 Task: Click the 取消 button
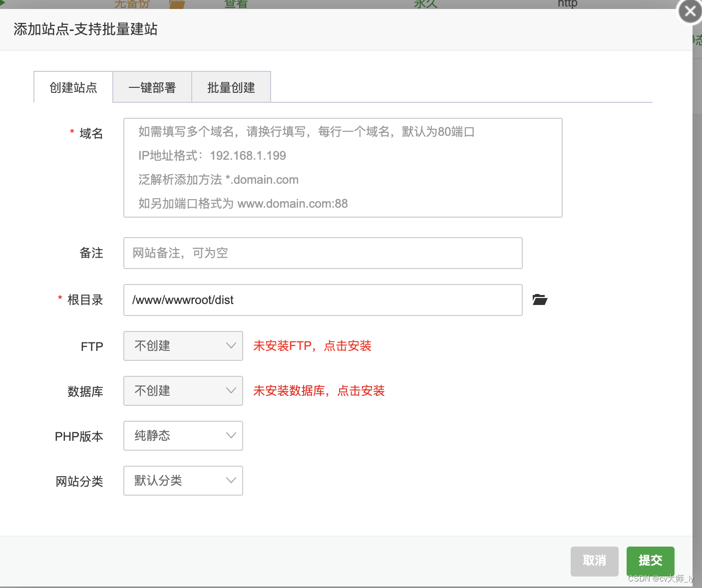pyautogui.click(x=595, y=561)
